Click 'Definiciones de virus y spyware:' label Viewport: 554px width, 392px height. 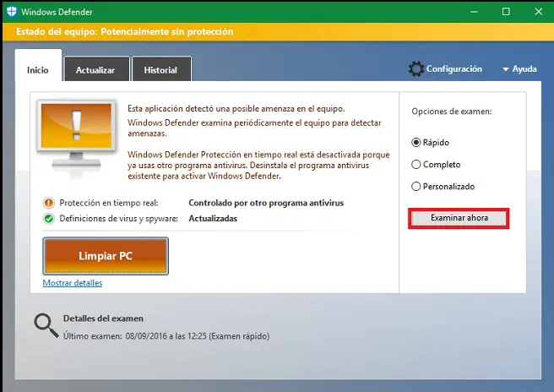tap(119, 219)
